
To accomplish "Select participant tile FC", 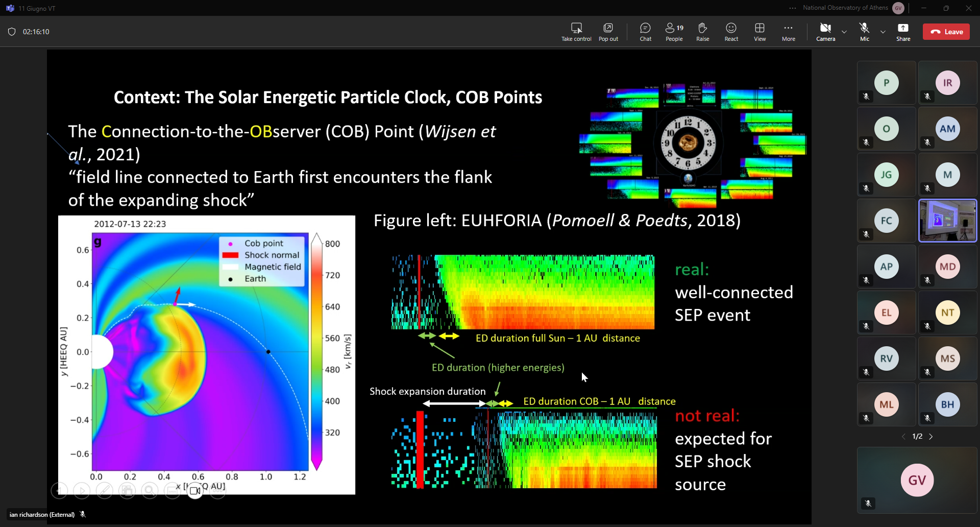I will point(887,221).
